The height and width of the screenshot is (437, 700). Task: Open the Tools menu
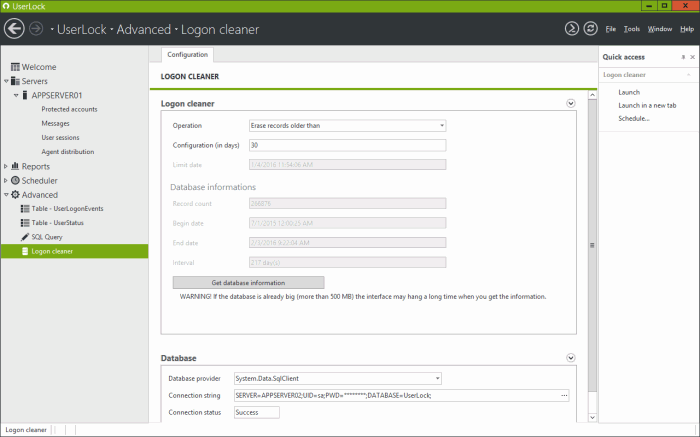(632, 29)
